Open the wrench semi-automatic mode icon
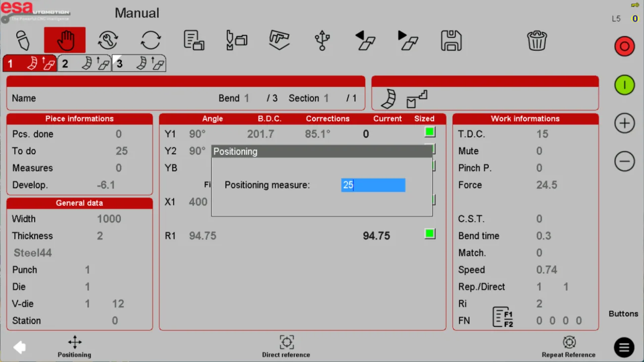This screenshot has height=362, width=644. 108,40
